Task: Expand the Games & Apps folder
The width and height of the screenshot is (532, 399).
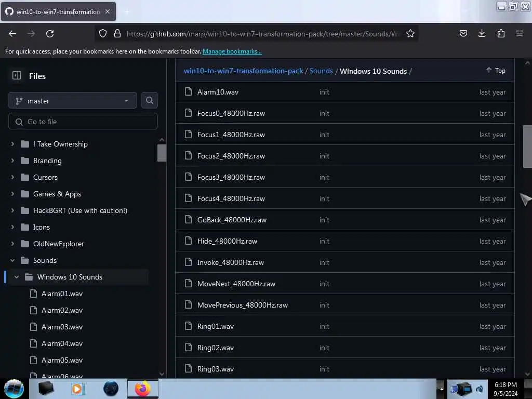Action: pos(12,194)
